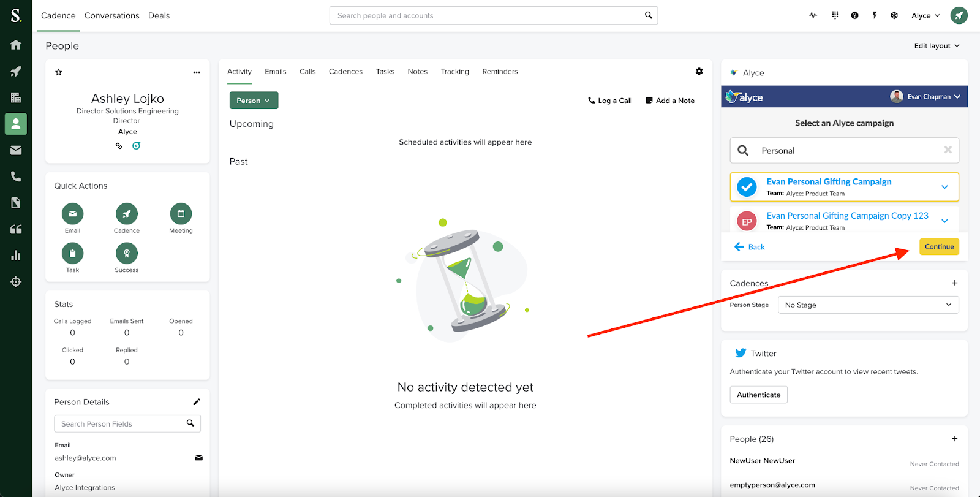Open NewUser NewUser in People list
The height and width of the screenshot is (497, 980).
(763, 461)
